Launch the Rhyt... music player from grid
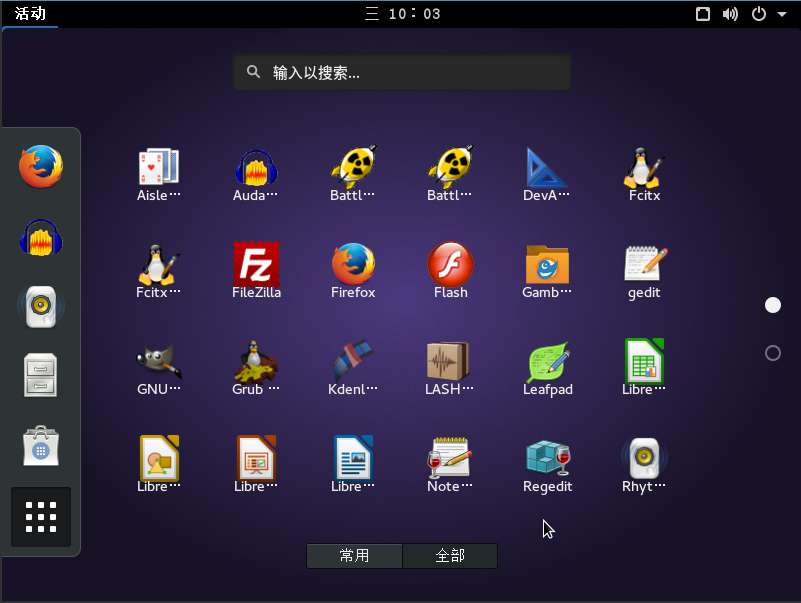The height and width of the screenshot is (603, 801). click(x=644, y=465)
